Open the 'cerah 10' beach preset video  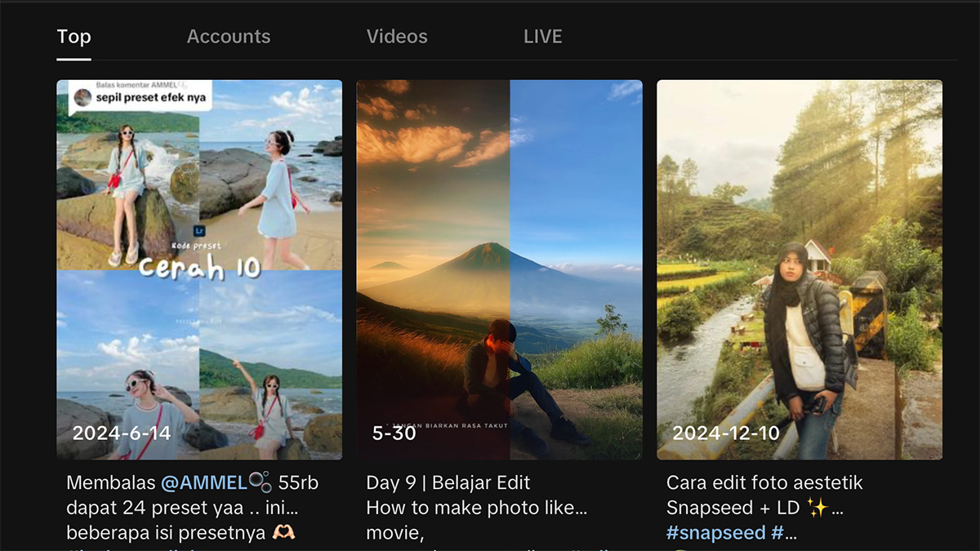(199, 327)
